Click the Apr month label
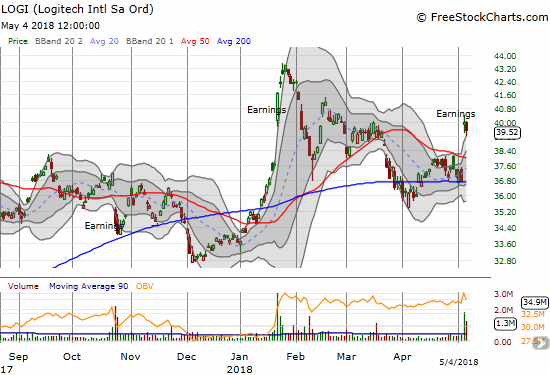The width and height of the screenshot is (550, 375). click(x=402, y=357)
